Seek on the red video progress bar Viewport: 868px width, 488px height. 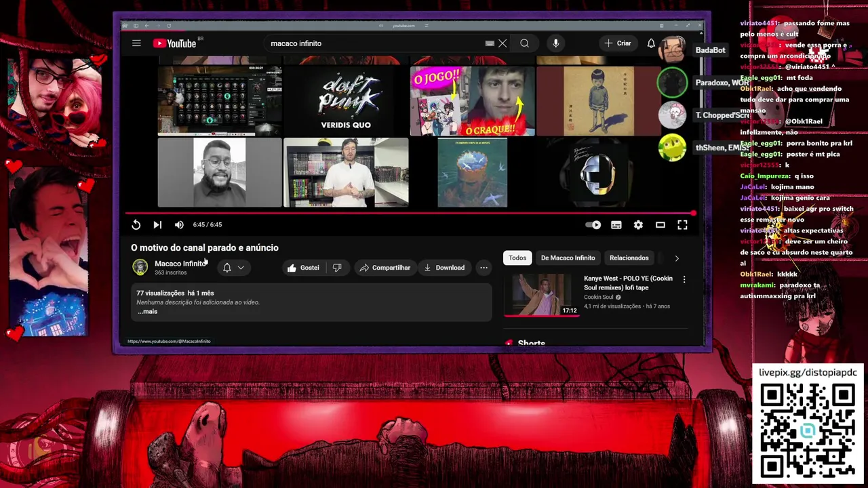410,213
